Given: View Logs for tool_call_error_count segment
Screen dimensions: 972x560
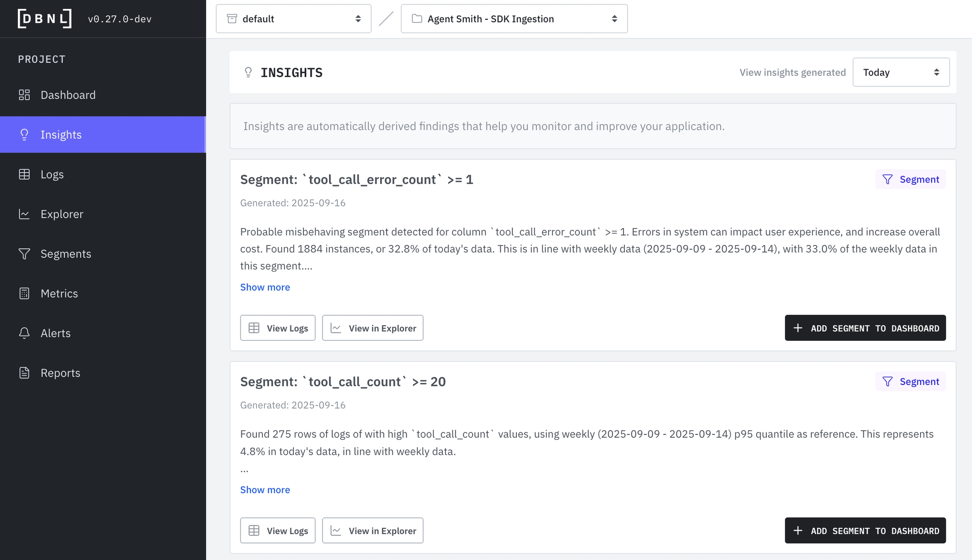Looking at the screenshot, I should (278, 328).
